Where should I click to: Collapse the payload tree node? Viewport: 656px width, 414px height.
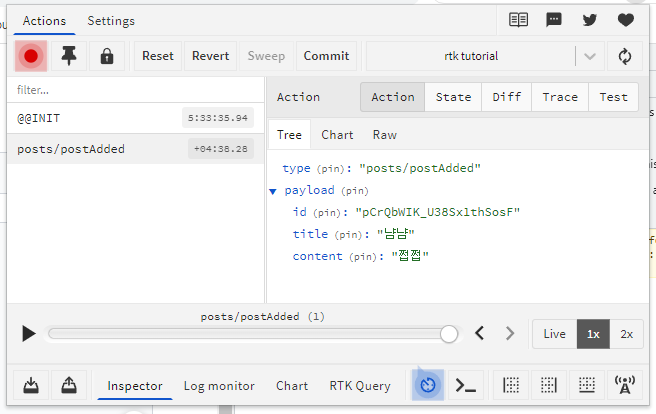click(x=273, y=190)
